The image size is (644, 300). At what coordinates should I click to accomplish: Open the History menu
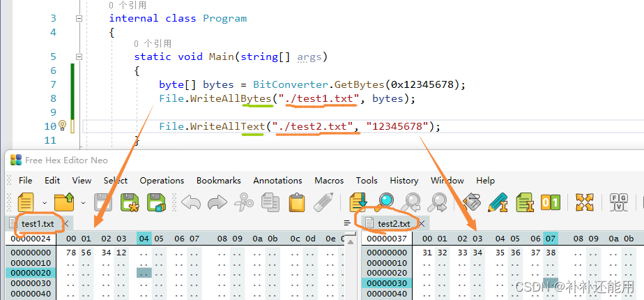pos(404,181)
